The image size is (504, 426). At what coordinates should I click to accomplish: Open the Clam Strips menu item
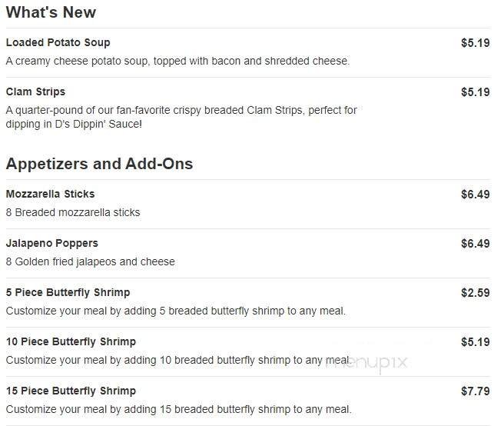pyautogui.click(x=35, y=92)
